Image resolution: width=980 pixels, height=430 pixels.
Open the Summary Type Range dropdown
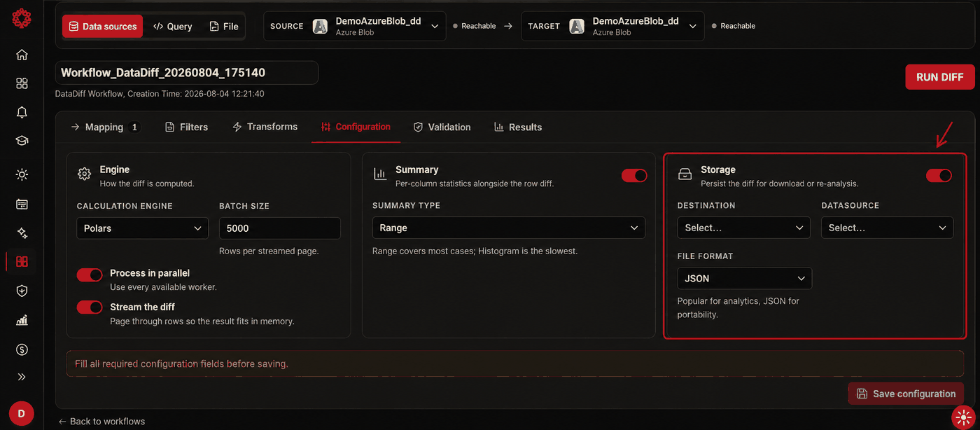coord(509,228)
